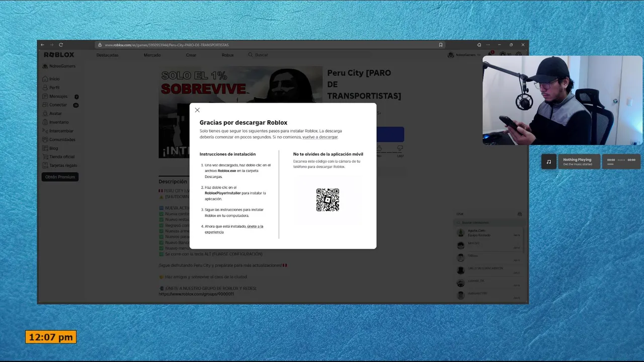Click the Perfil icon in the sidebar
Screen dimensions: 644x362
point(45,87)
